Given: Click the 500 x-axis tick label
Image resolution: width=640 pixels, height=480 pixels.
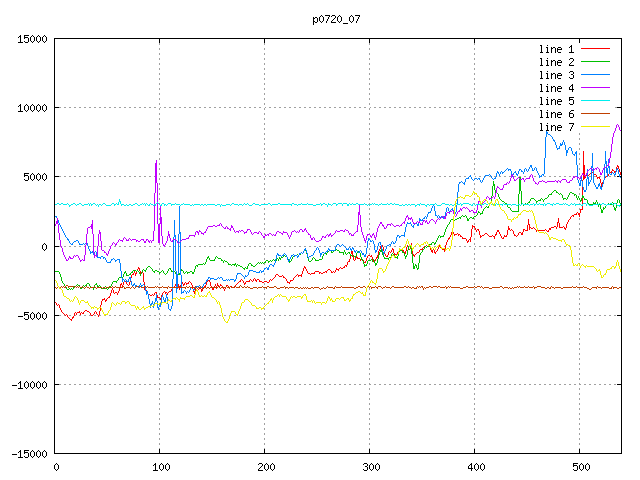Looking at the screenshot, I should (x=580, y=467).
